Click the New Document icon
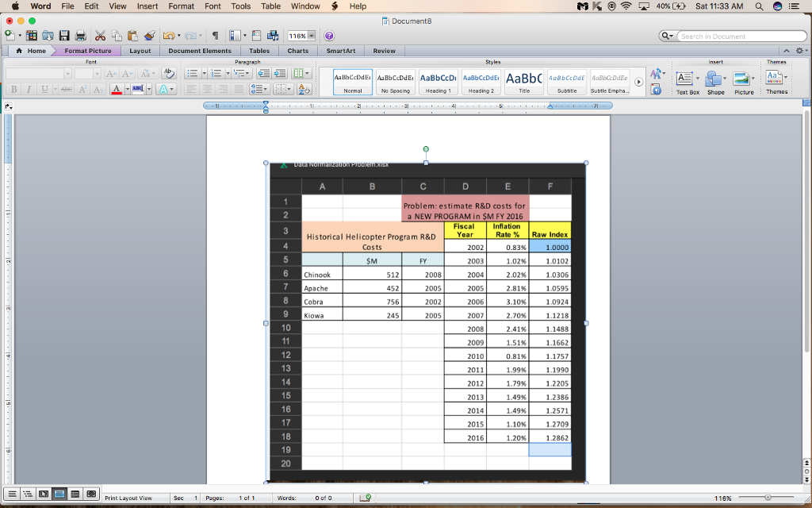The width and height of the screenshot is (812, 508). (x=10, y=36)
